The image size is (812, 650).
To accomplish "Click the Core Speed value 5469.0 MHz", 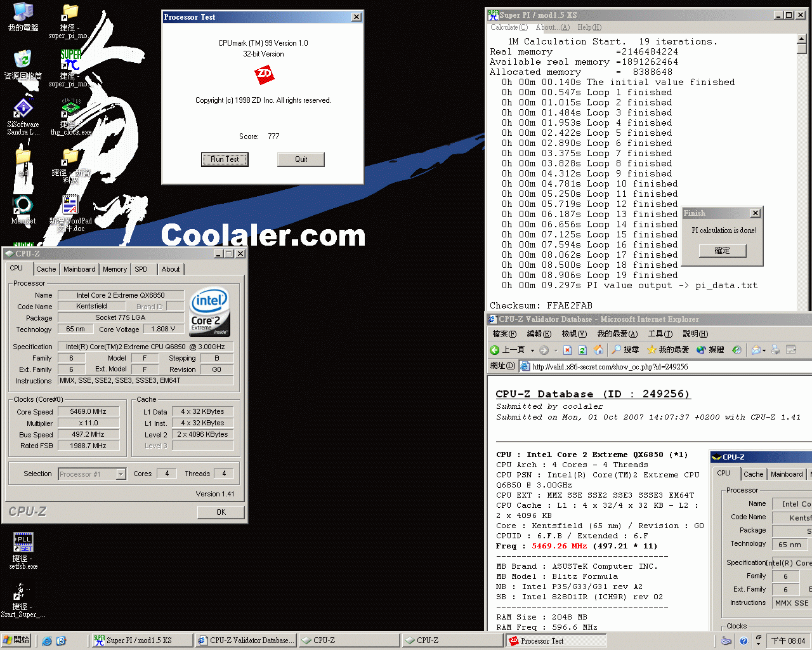I will coord(88,412).
